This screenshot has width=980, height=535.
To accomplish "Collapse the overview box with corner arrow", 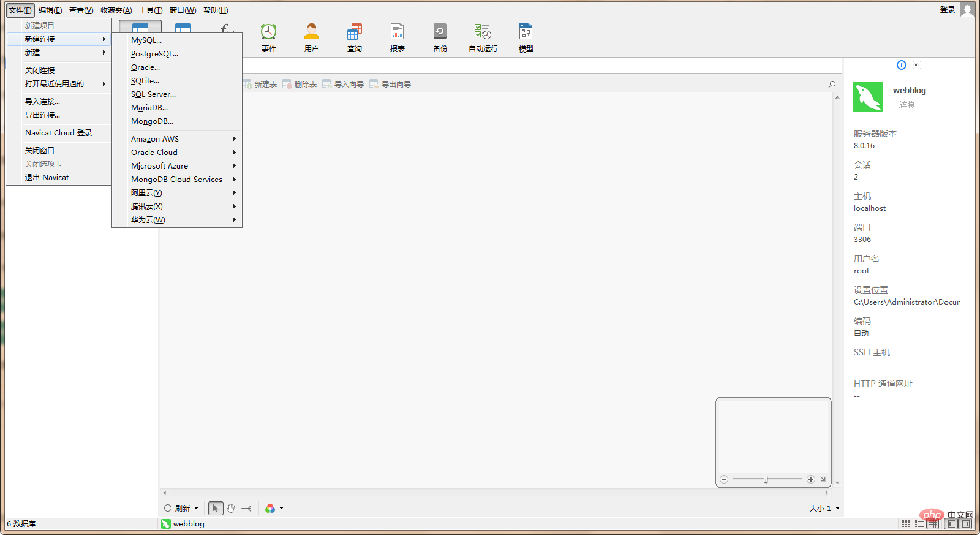I will point(823,479).
